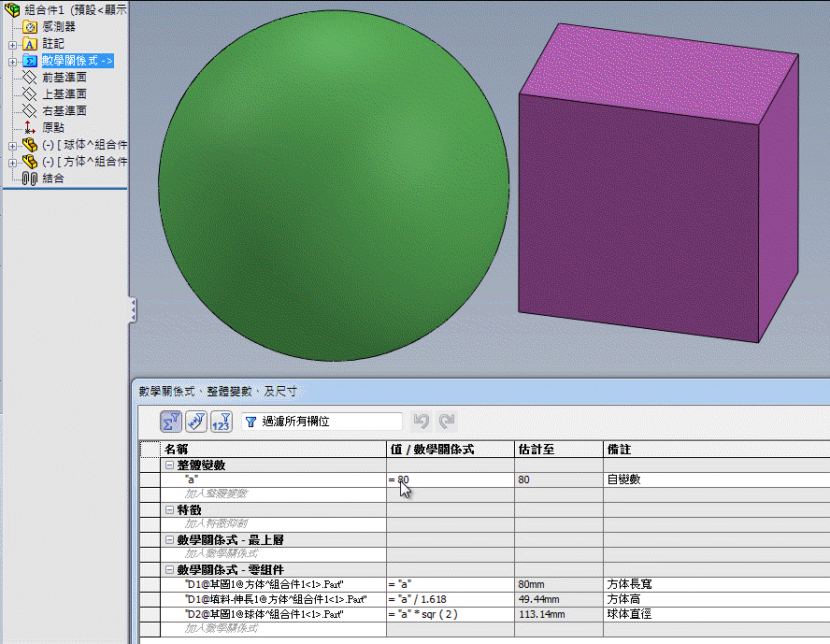Click the D2@草圖1@球体 equation name cell
This screenshot has width=830, height=644.
[274, 614]
